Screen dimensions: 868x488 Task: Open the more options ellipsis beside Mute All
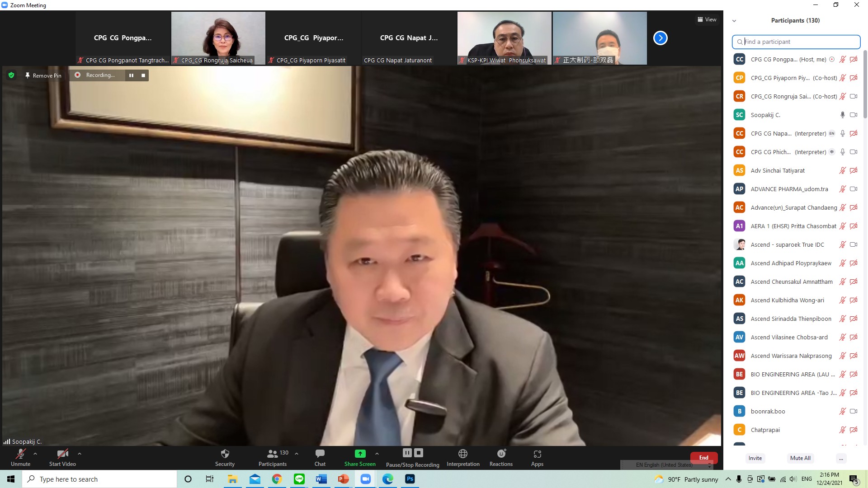coord(841,458)
